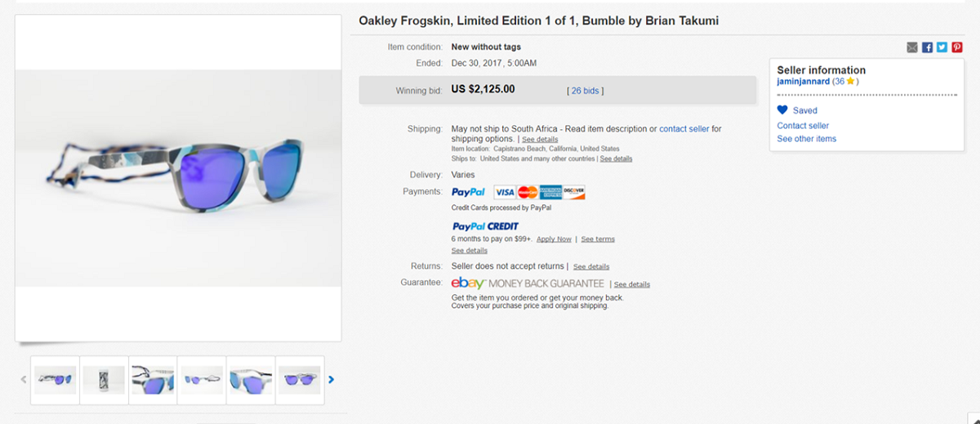The width and height of the screenshot is (980, 424).
Task: Open See other items from seller
Action: coord(806,139)
